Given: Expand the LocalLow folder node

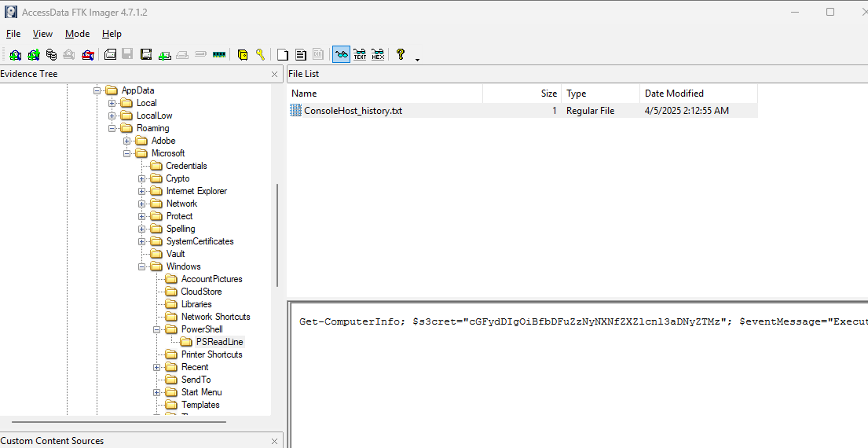Looking at the screenshot, I should click(112, 116).
